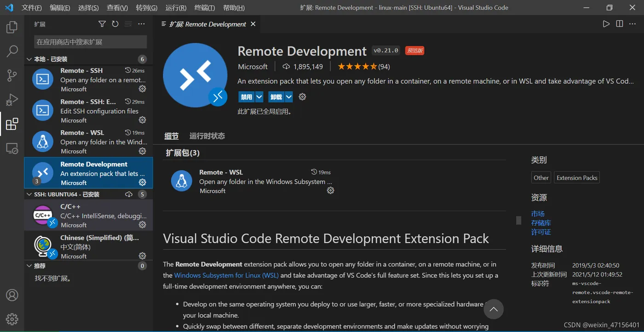The width and height of the screenshot is (644, 332).
Task: Click the editor vertical scrollbar thumb
Action: pyautogui.click(x=518, y=220)
